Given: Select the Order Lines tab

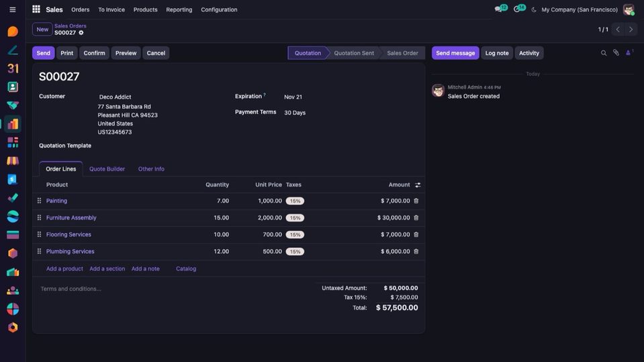Looking at the screenshot, I should coord(61,169).
